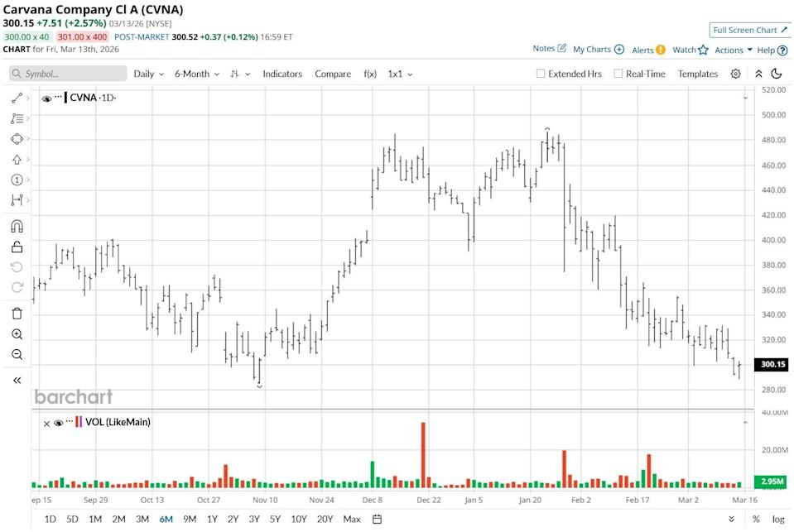Activate the magnet snap tool
Screen dimensions: 794x532
pyautogui.click(x=17, y=226)
